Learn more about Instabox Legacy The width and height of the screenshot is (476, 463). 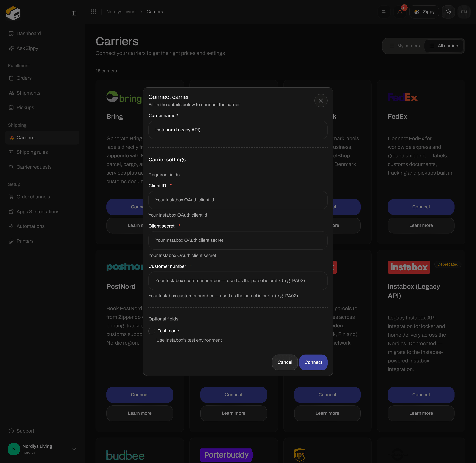coord(421,413)
